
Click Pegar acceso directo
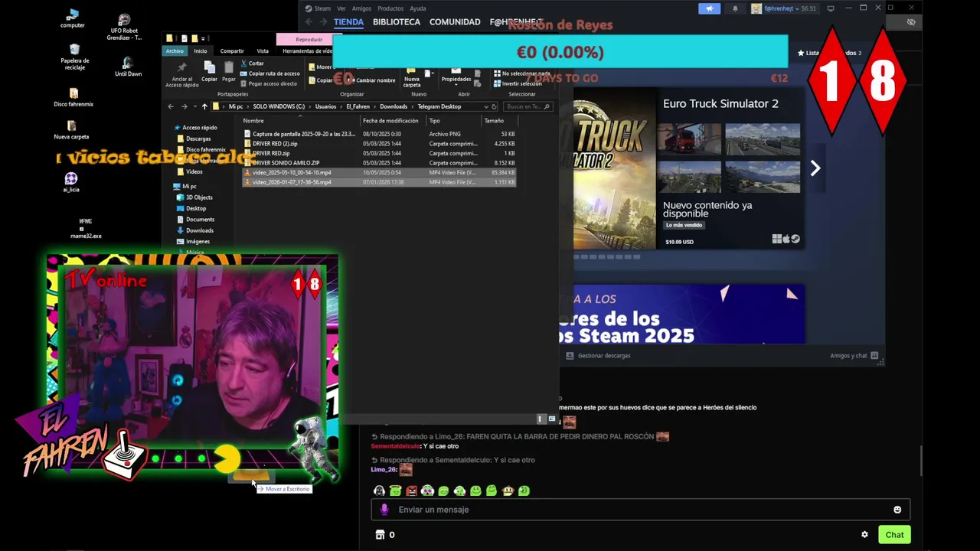(269, 83)
